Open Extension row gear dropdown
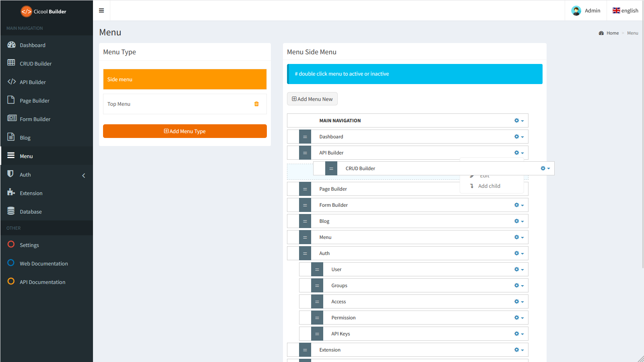The height and width of the screenshot is (362, 644). pyautogui.click(x=519, y=350)
